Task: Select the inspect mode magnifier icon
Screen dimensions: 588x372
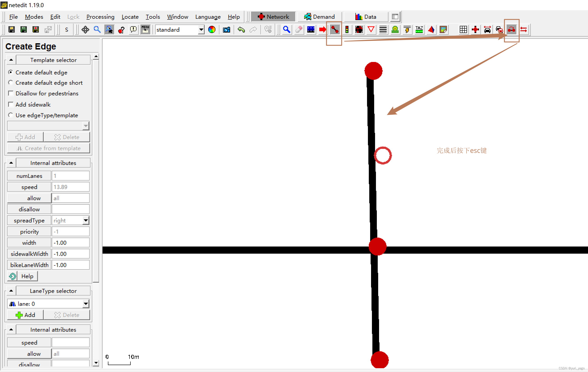Action: [x=287, y=30]
